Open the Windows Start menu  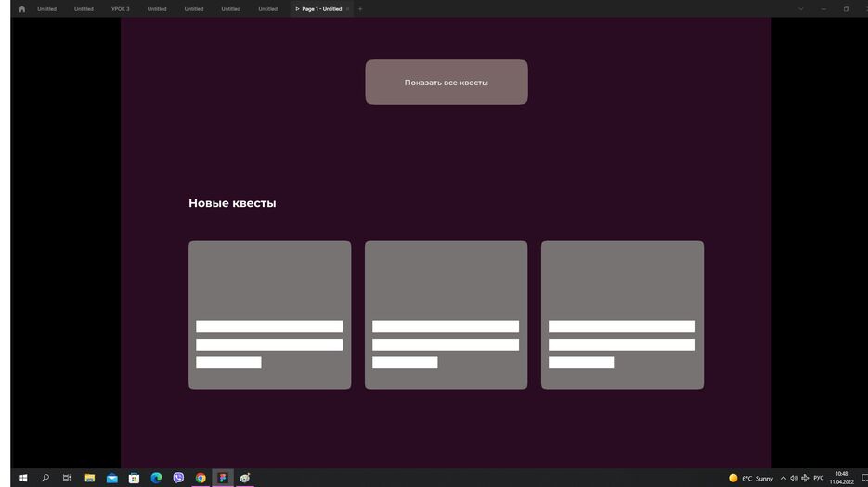tap(23, 478)
